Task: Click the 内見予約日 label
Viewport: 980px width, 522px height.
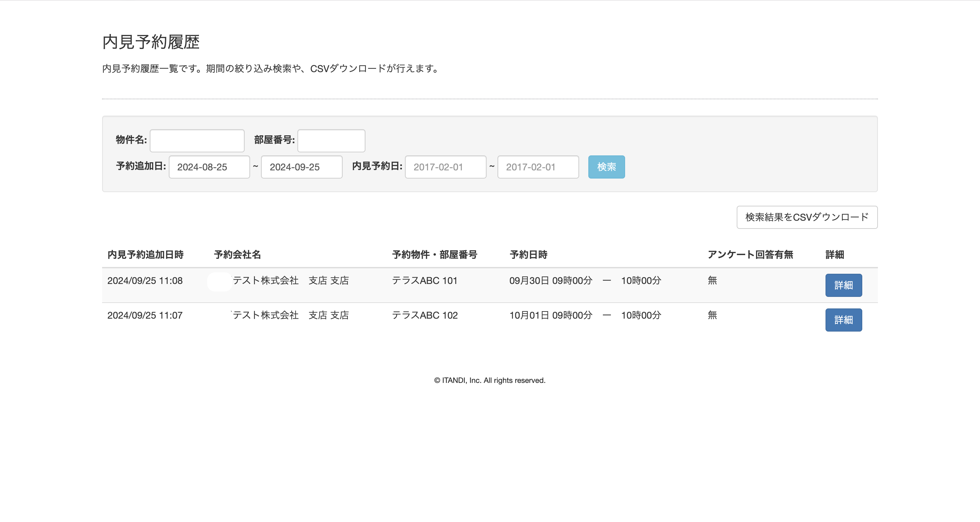Action: [x=377, y=166]
